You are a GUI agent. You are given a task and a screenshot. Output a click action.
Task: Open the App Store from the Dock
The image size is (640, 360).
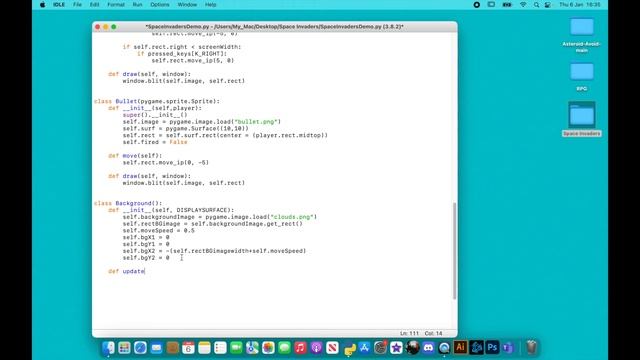pyautogui.click(x=364, y=348)
